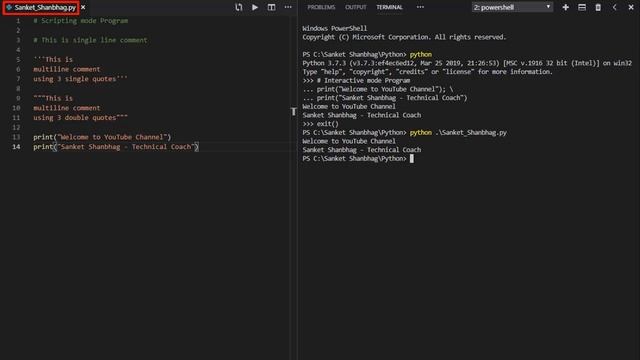The image size is (640, 360).
Task: Close the terminal panel
Action: click(x=631, y=7)
